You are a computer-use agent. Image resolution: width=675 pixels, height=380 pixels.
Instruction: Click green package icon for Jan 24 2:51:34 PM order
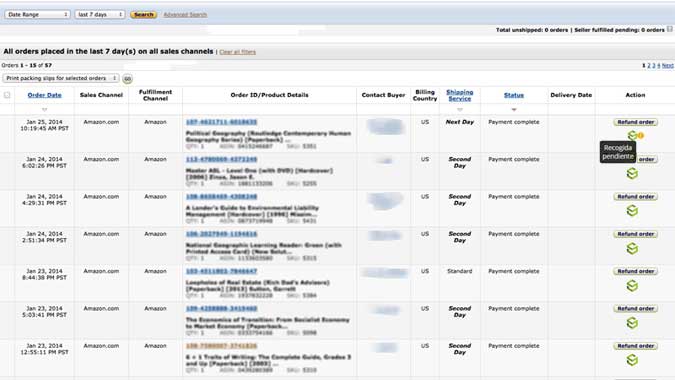point(632,248)
